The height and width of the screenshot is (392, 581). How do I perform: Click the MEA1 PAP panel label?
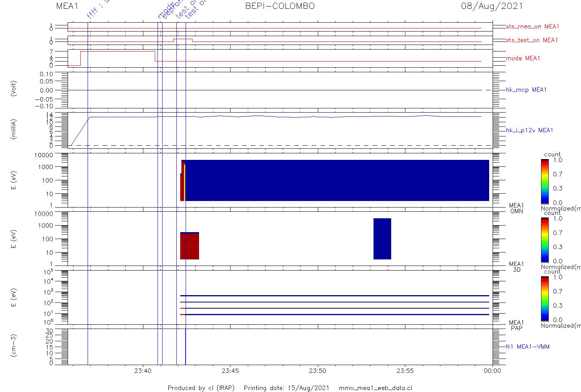coord(516,325)
